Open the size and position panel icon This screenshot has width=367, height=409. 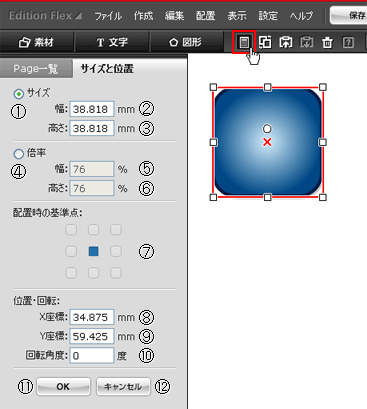tap(244, 42)
